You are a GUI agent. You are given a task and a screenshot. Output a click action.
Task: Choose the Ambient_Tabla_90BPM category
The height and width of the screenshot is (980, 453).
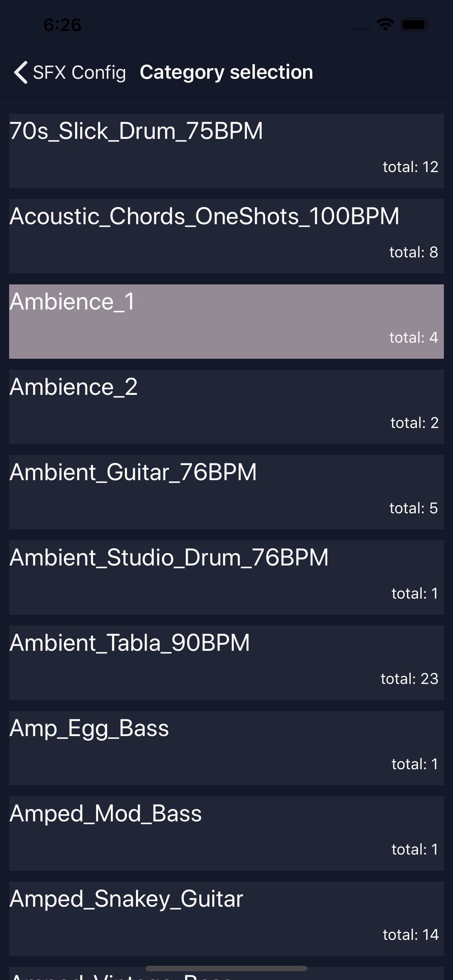point(226,663)
